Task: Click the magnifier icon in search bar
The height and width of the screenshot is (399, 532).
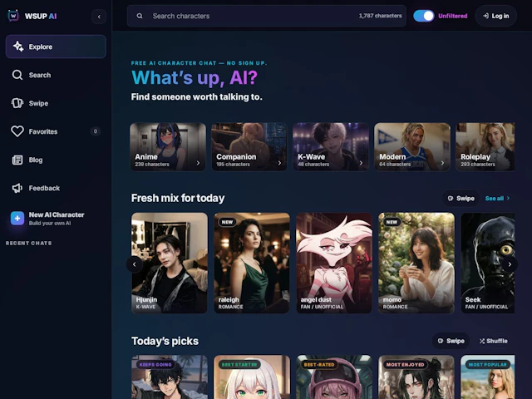Action: coord(140,16)
